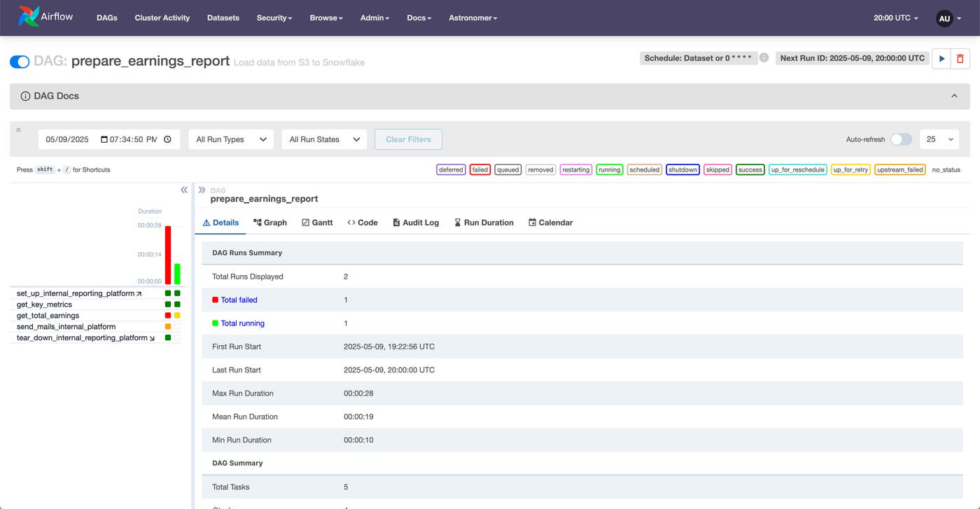The width and height of the screenshot is (980, 509).
Task: Switch to the Graph tab
Action: point(270,223)
